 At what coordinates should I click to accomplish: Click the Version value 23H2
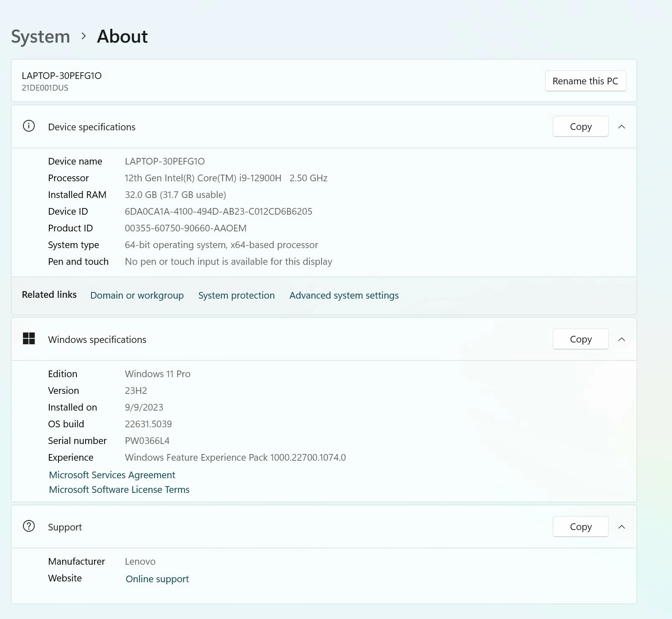[136, 391]
